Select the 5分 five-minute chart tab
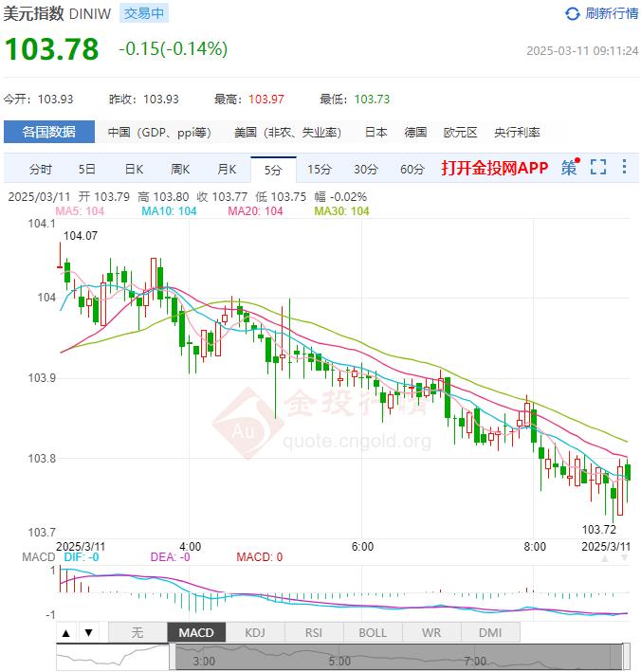The height and width of the screenshot is (672, 641). 273,170
